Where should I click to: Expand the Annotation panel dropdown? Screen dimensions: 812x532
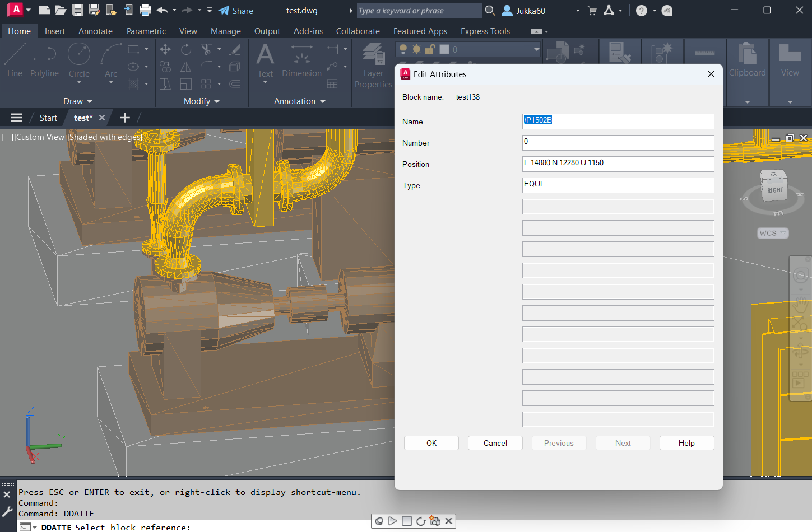299,101
